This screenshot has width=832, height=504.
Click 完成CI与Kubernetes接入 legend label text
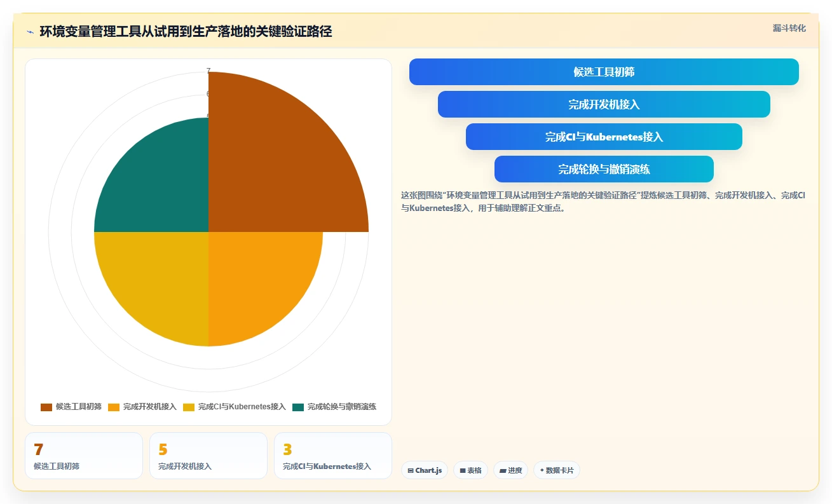[x=242, y=407]
